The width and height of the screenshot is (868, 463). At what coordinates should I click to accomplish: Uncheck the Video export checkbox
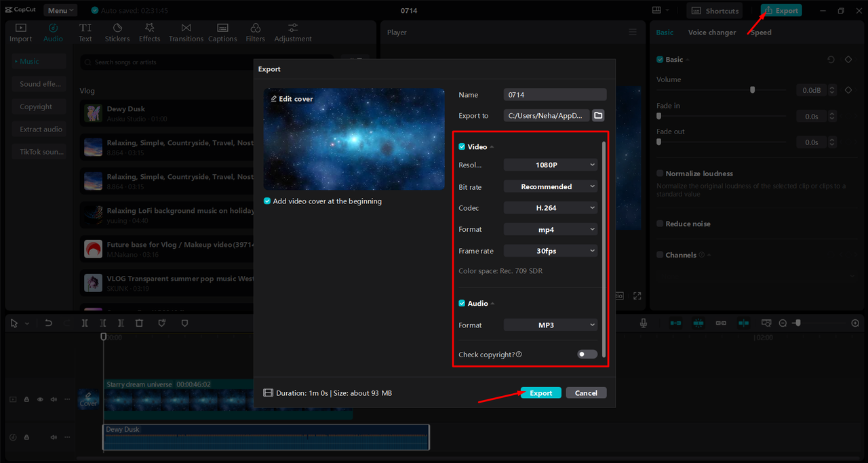(462, 147)
